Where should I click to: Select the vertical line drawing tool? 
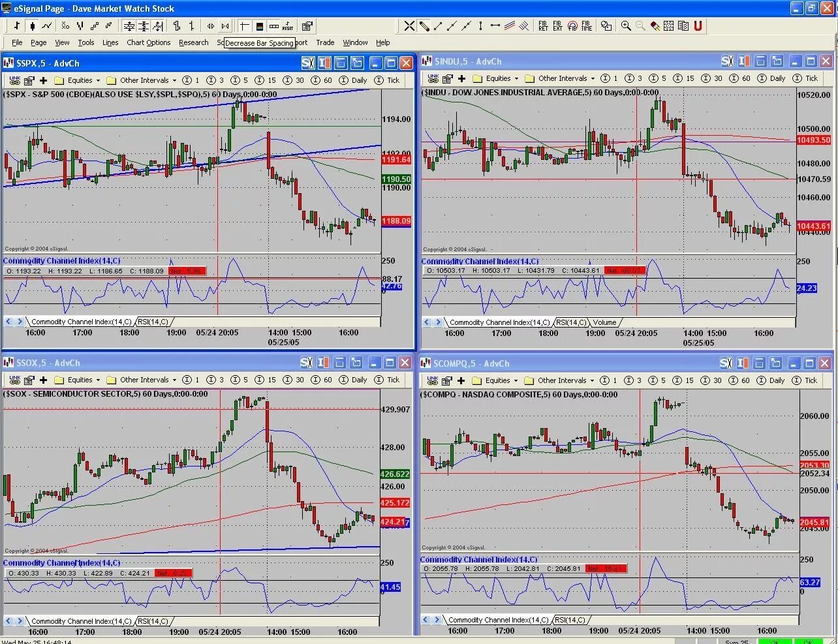(x=480, y=26)
